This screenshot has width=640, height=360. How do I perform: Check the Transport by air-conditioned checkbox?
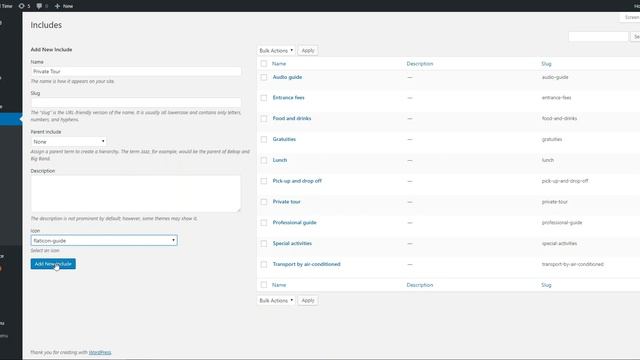[264, 264]
